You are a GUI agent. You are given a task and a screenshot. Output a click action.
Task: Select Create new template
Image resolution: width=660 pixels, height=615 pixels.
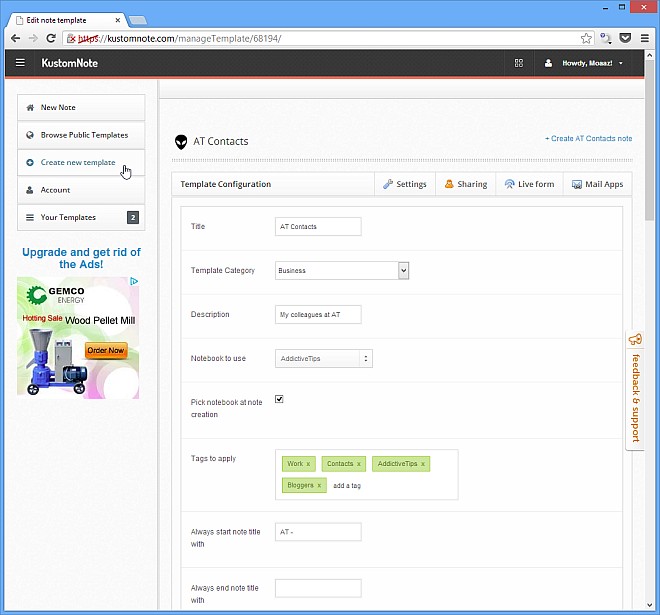pyautogui.click(x=81, y=162)
